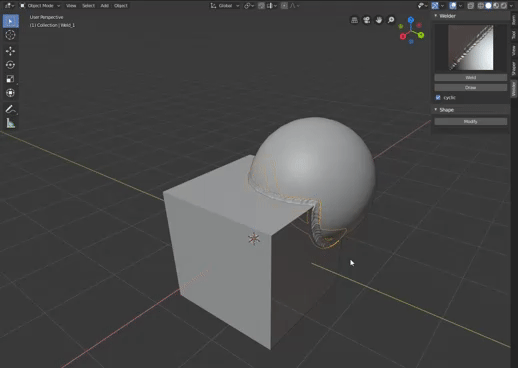Select the Annotate pencil tool
518x368 pixels.
(x=10, y=109)
